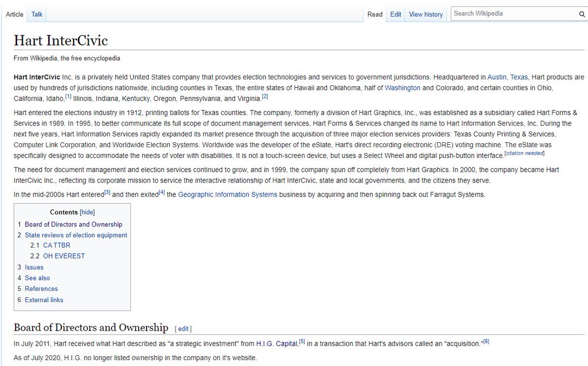Open the Edit tab
The image size is (588, 366).
tap(396, 14)
